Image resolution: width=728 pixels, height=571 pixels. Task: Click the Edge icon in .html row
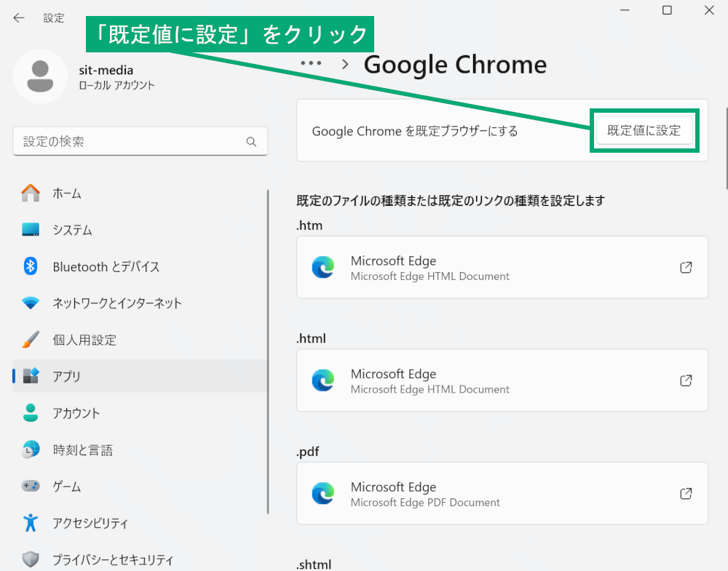coord(323,380)
